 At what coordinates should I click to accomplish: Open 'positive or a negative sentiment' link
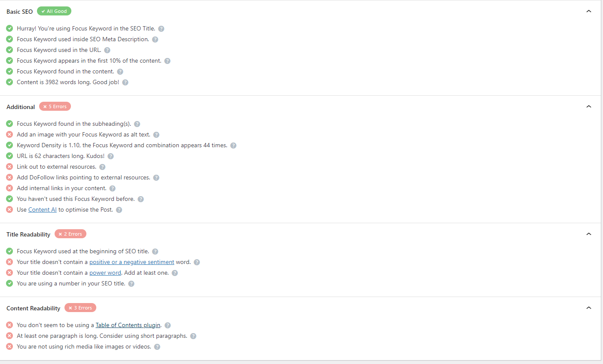pos(132,262)
